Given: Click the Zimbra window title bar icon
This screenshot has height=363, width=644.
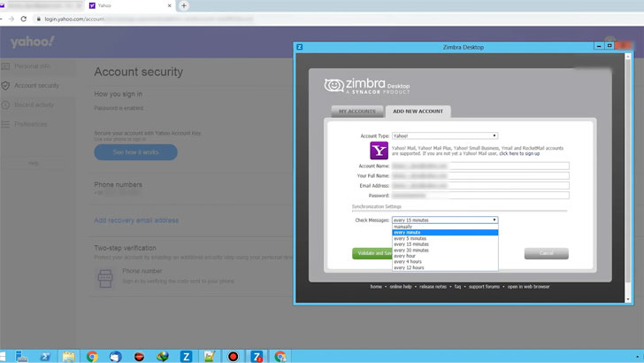Looking at the screenshot, I should click(300, 47).
